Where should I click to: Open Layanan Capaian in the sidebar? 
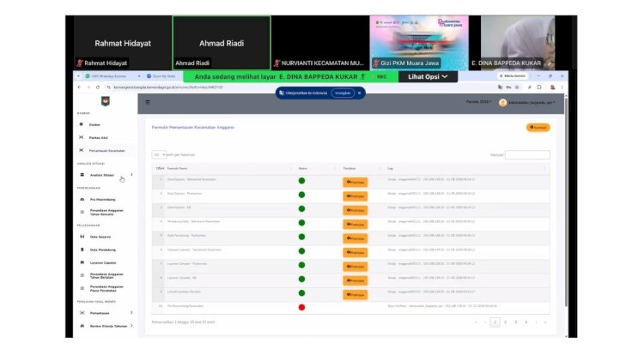point(103,262)
